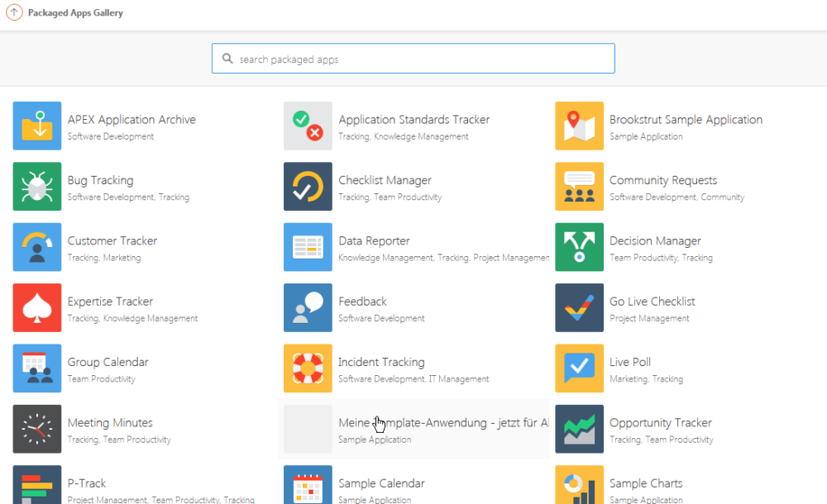Screen dimensions: 827x504
Task: Click the Bug Tracking beetle icon
Action: 36,186
